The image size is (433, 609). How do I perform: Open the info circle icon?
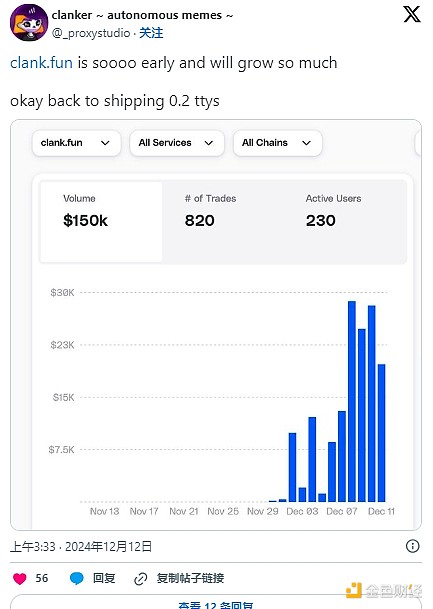pos(412,546)
